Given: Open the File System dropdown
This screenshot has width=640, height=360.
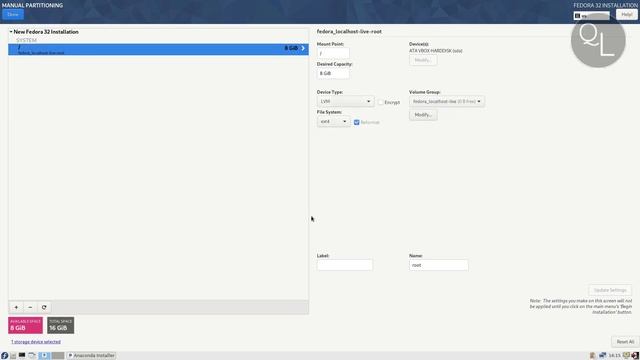Looking at the screenshot, I should [333, 121].
